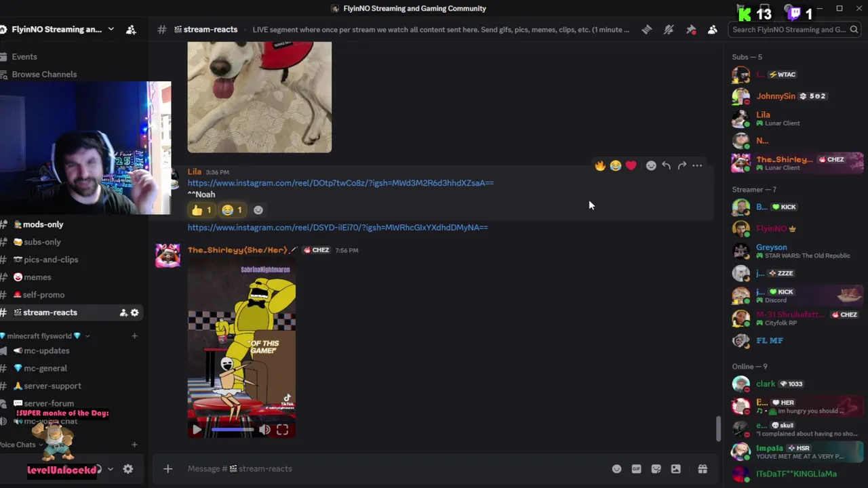React with the laughing-crying emoji in hover bar
Screen dimensions: 868x488
coord(616,165)
